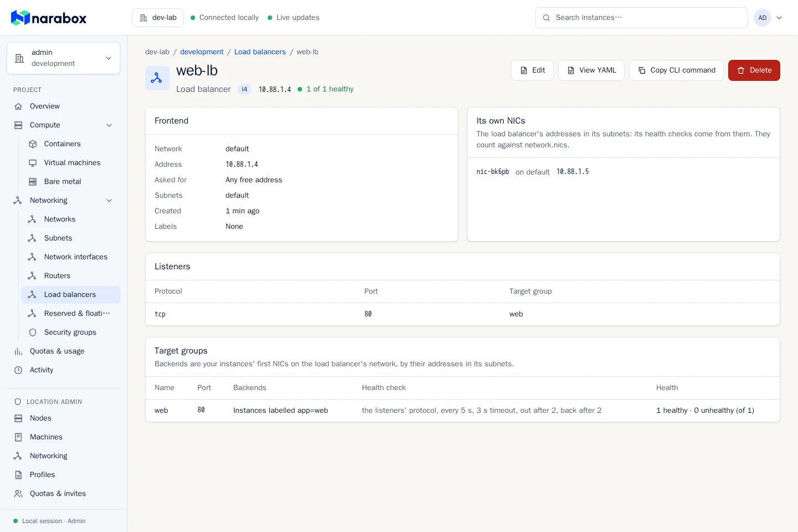
Task: Click the 1 of 1 healthy status
Action: [x=326, y=89]
